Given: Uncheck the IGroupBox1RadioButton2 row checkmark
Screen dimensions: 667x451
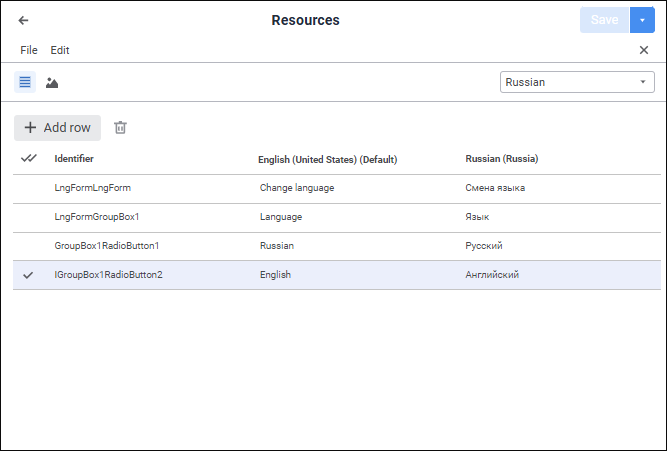Looking at the screenshot, I should (x=28, y=275).
